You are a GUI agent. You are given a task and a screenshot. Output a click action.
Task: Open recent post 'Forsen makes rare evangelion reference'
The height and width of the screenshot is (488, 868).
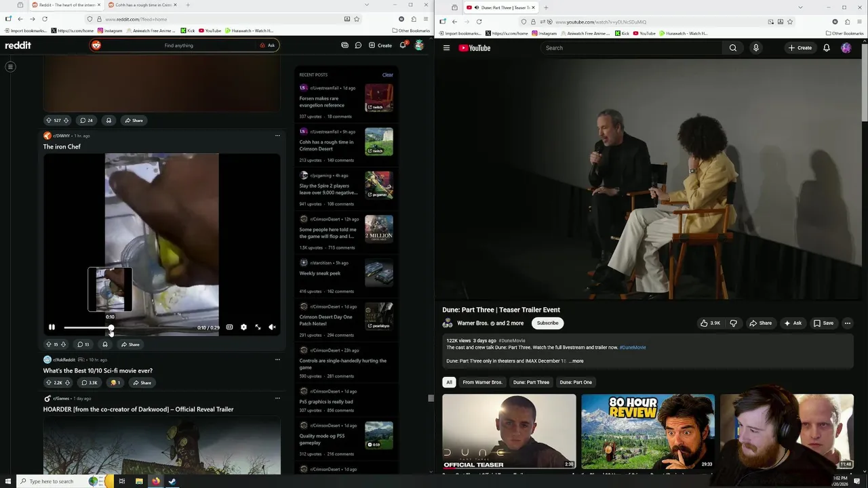[x=322, y=102]
